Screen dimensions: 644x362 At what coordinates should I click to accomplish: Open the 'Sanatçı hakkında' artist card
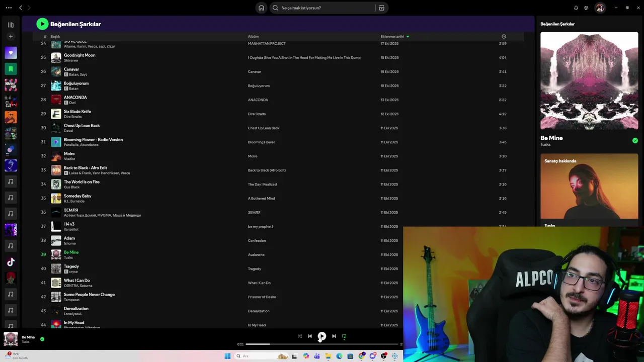click(589, 189)
